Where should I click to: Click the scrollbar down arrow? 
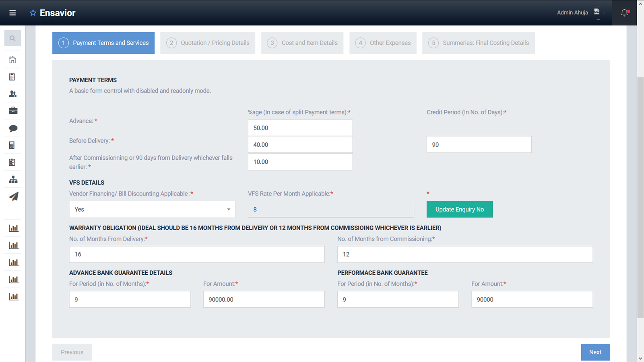(x=640, y=358)
